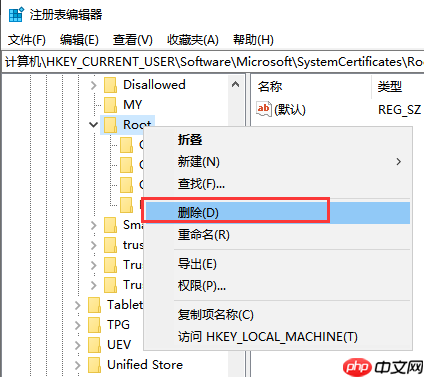The height and width of the screenshot is (377, 424).
Task: Expand the lowercase trus... key
Action: (94, 245)
